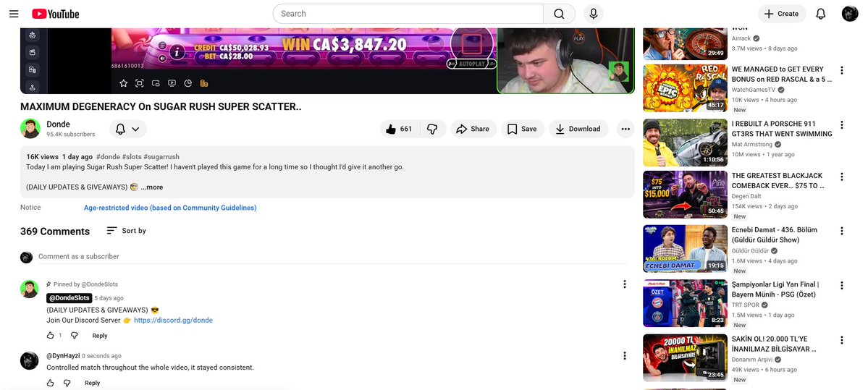Open Red Rascal bonus video thumbnail
Screen dimensions: 868x390
coord(685,88)
